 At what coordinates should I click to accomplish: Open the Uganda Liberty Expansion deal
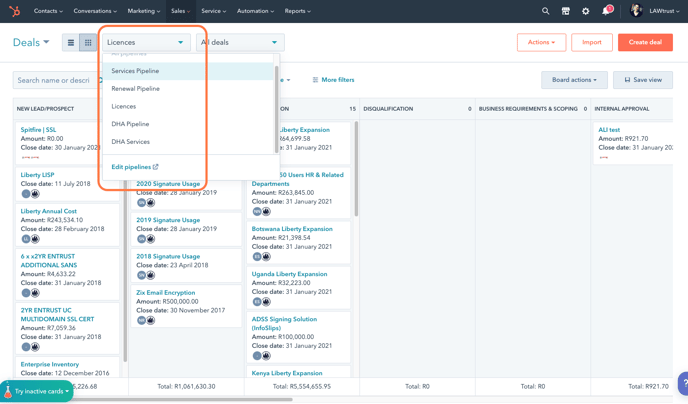click(289, 274)
